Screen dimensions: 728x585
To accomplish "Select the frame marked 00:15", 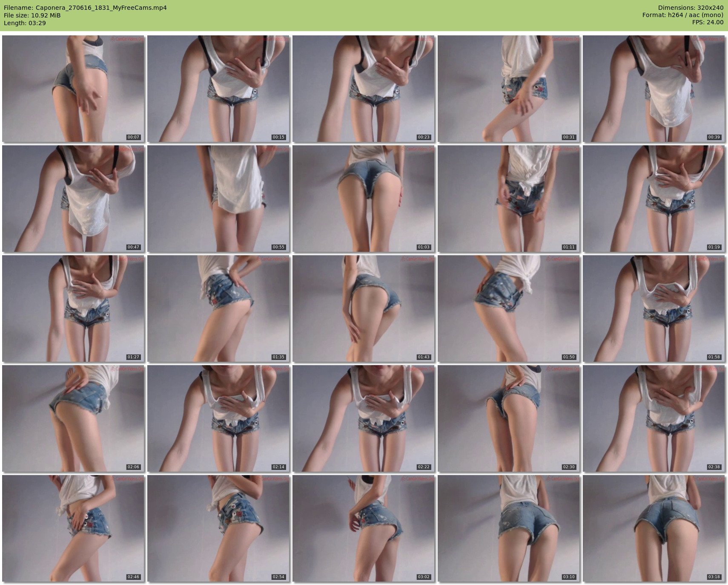I will pyautogui.click(x=218, y=88).
